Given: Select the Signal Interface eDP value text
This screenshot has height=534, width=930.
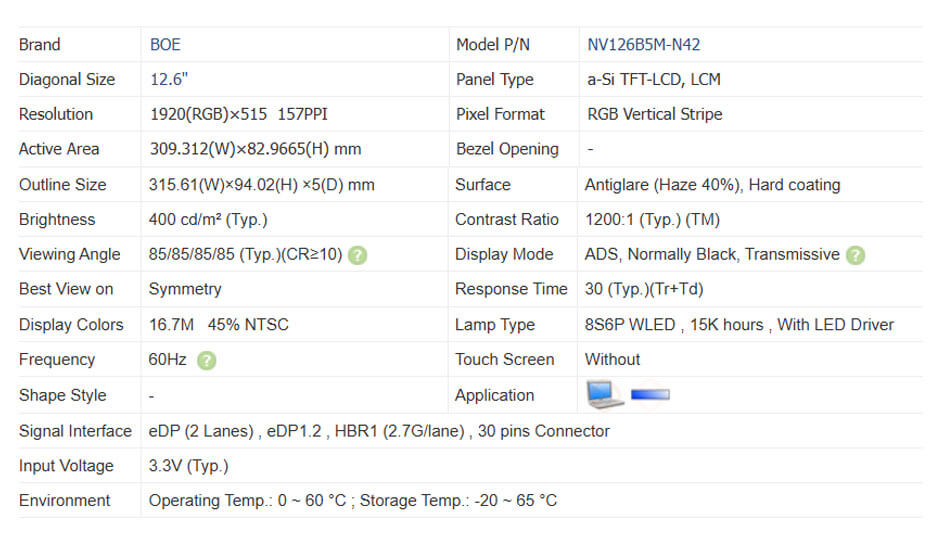Looking at the screenshot, I should 379,431.
